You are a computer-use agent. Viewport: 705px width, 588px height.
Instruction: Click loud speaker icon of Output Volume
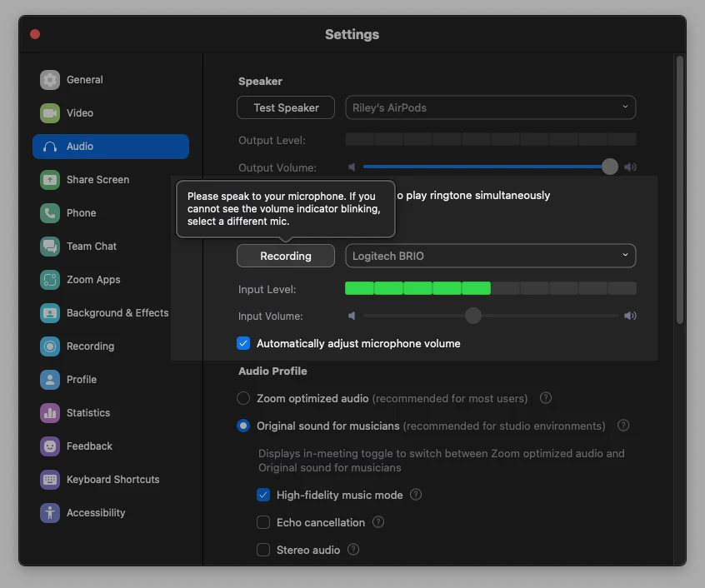click(x=630, y=167)
